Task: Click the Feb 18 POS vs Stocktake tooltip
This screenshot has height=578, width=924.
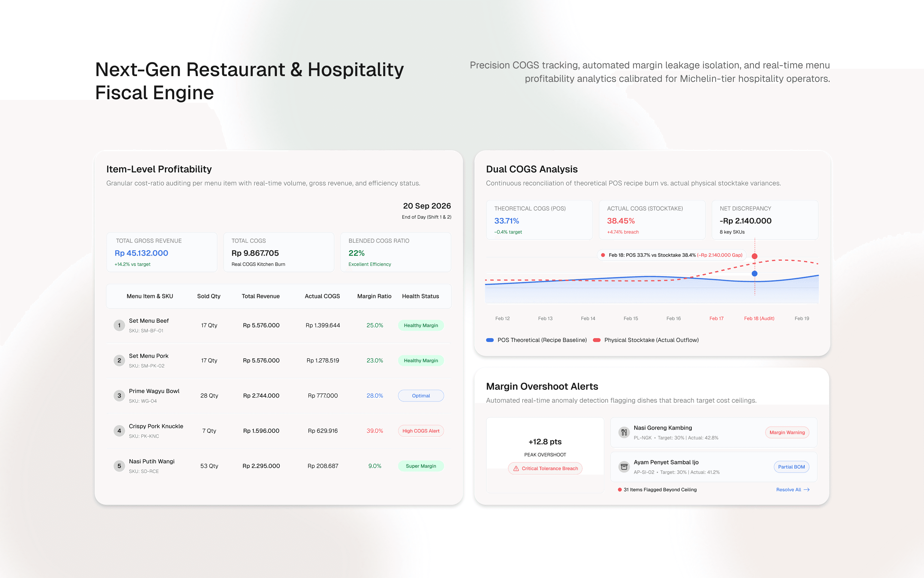Action: coord(672,255)
